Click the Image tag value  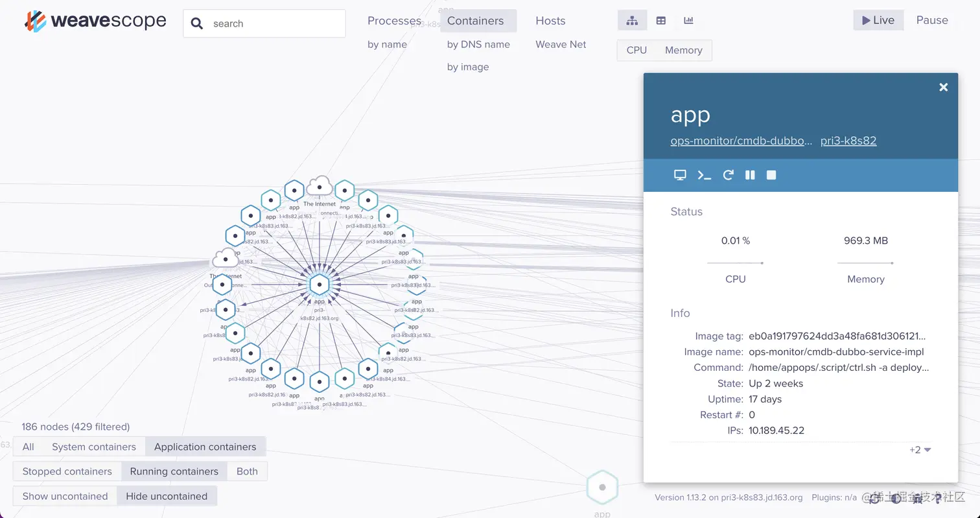point(837,336)
